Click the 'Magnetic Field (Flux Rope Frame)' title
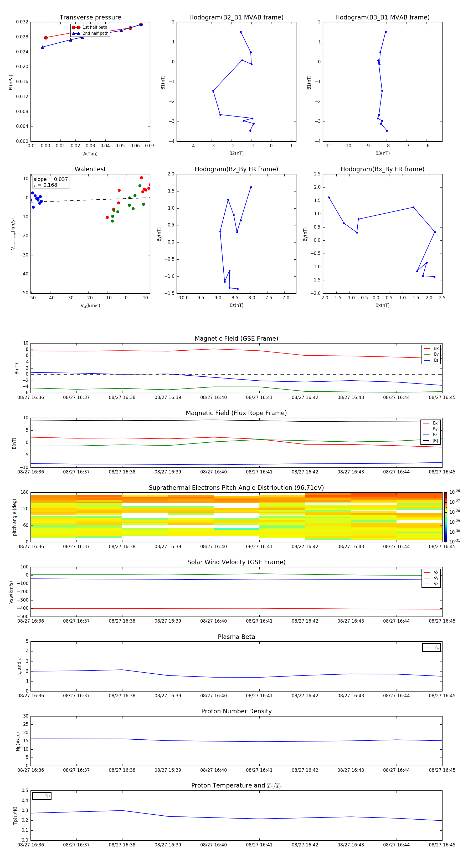 click(236, 413)
